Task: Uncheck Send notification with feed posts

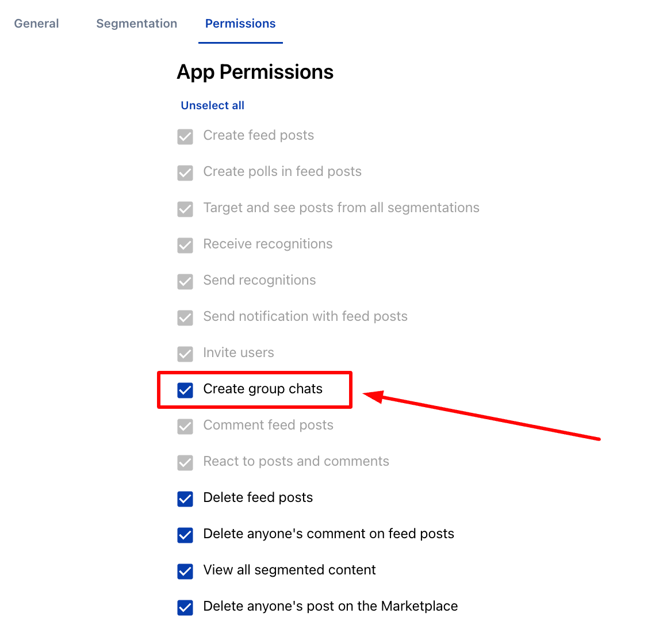Action: pos(185,318)
